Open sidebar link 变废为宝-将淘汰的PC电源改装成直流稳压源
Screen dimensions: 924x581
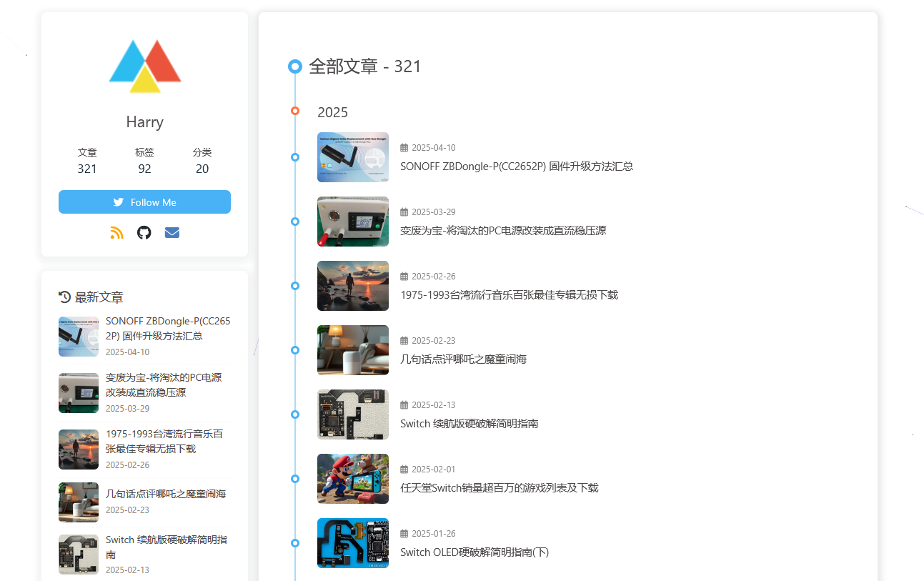click(x=164, y=385)
